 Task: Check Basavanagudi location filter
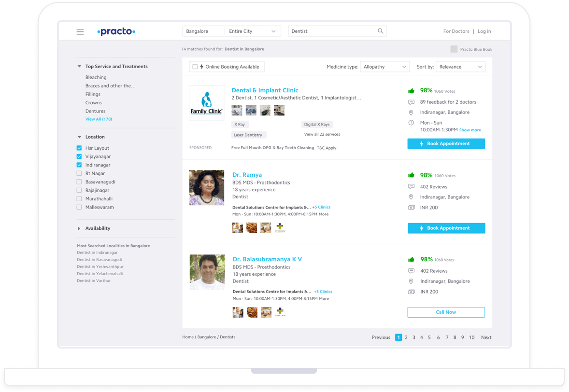click(79, 182)
